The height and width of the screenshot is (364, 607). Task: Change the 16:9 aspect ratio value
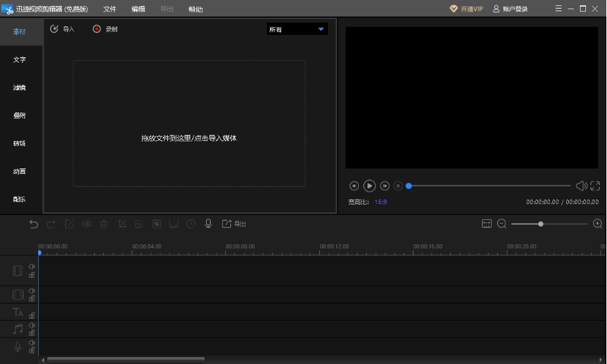(381, 202)
